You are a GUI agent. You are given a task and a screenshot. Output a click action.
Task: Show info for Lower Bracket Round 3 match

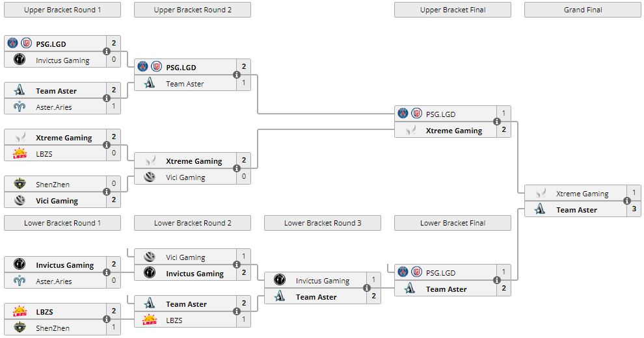[367, 289]
